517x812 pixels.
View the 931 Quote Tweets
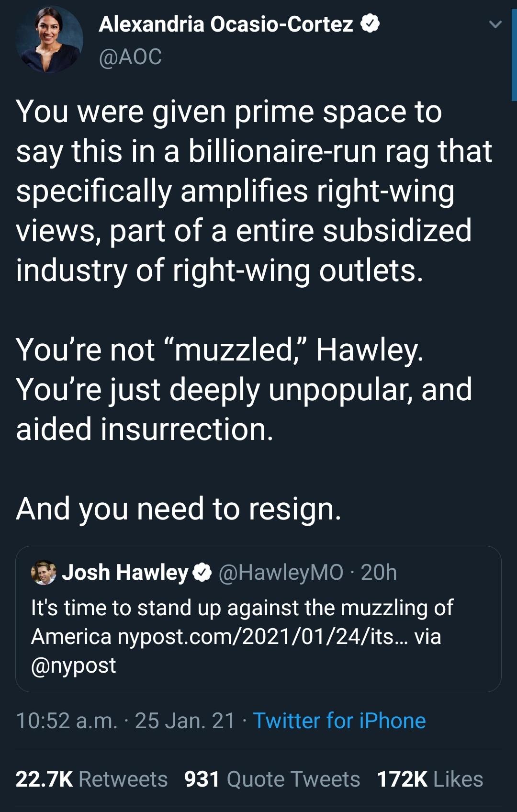(x=272, y=779)
